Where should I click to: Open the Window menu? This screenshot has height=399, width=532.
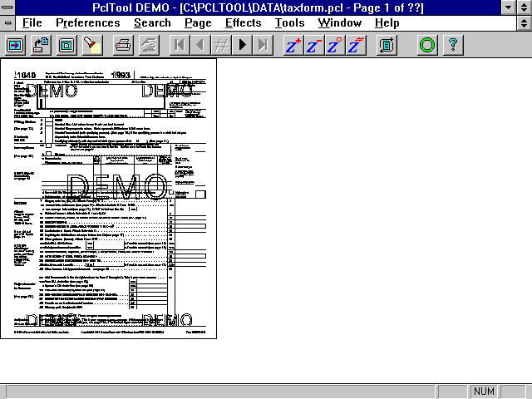point(340,22)
